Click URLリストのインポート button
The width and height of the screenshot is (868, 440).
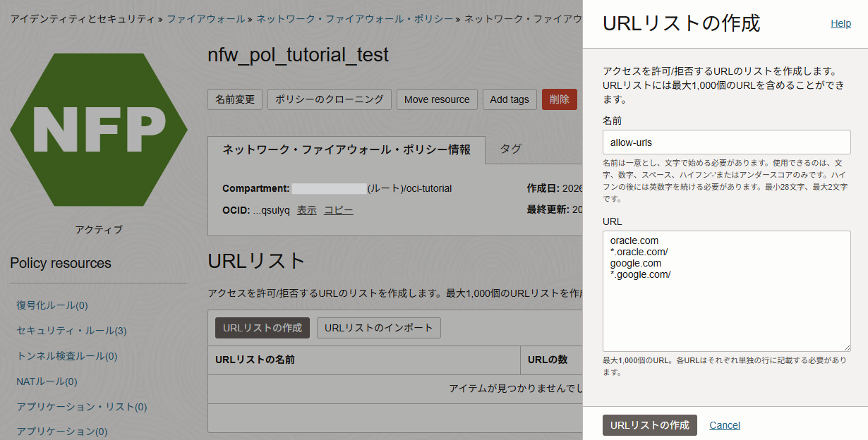379,328
